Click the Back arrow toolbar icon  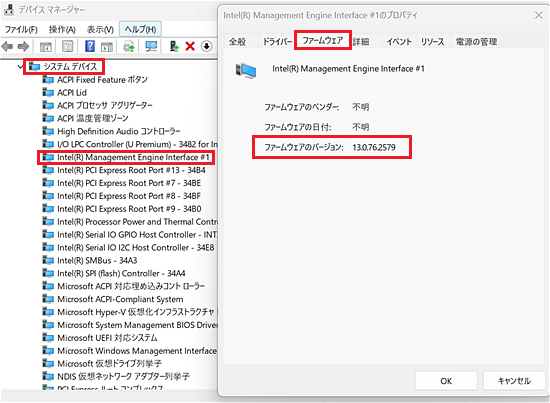7,46
